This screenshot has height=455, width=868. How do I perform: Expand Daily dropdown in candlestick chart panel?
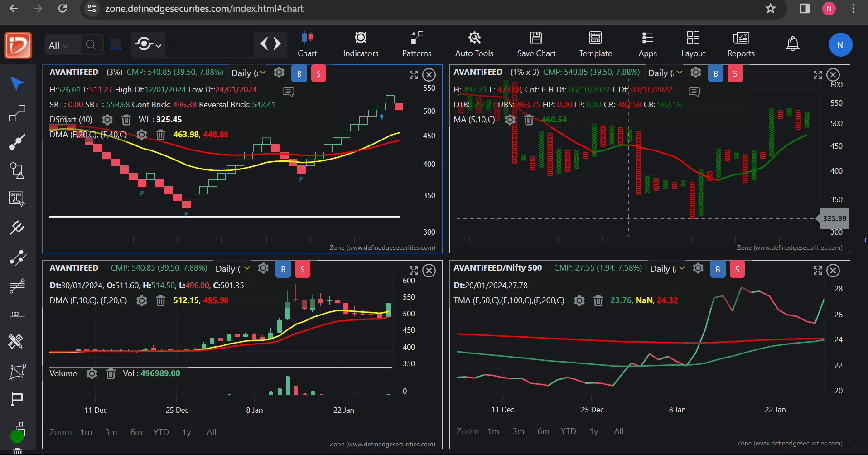(x=232, y=269)
